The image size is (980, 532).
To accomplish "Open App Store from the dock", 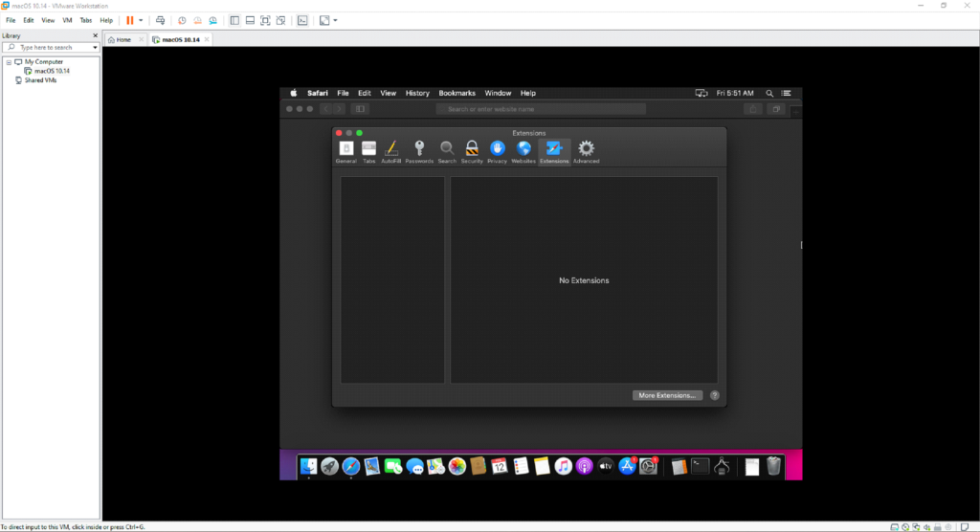I will coord(628,466).
